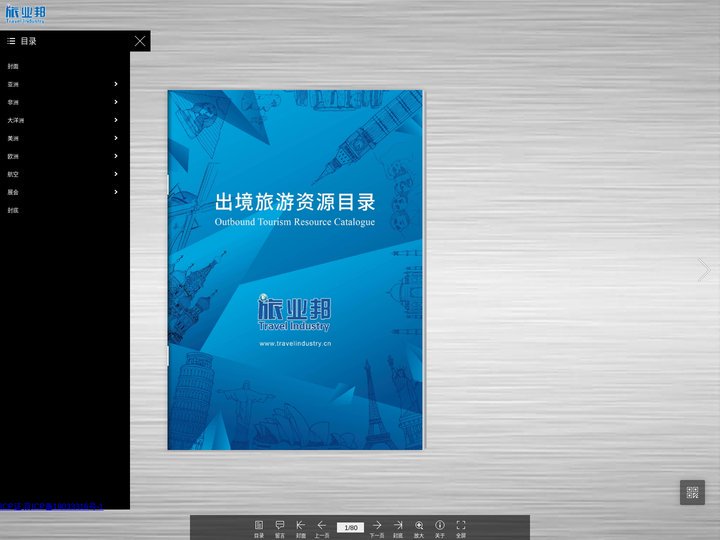This screenshot has width=720, height=540.
Task: Expand the 展会 chapter chevron
Action: coord(116,192)
